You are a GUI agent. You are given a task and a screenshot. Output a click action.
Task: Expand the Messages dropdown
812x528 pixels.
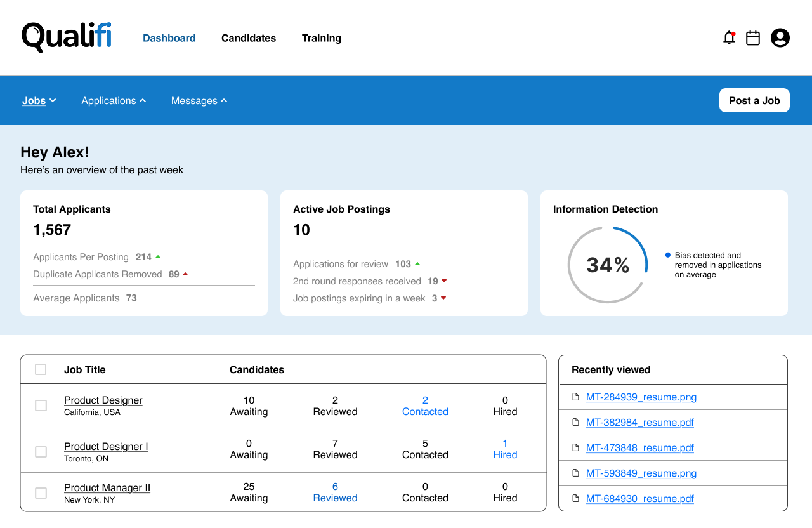tap(199, 101)
